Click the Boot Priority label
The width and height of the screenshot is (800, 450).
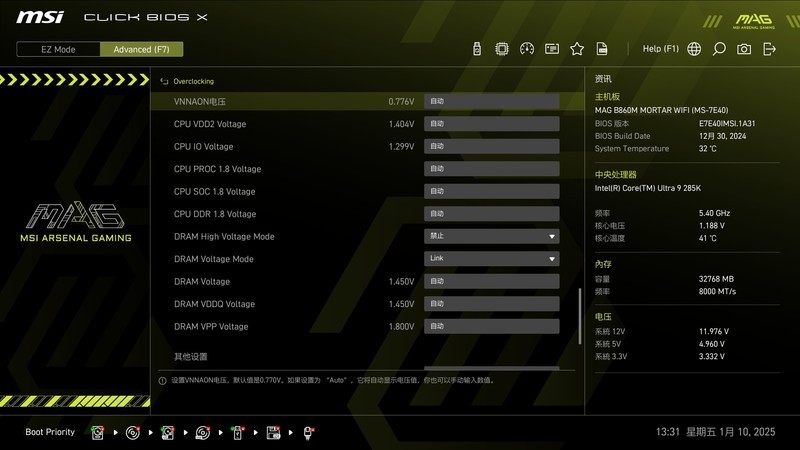coord(50,432)
